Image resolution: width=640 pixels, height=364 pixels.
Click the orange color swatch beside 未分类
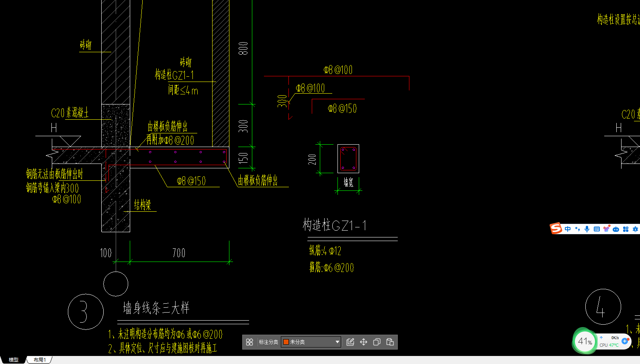pyautogui.click(x=286, y=342)
